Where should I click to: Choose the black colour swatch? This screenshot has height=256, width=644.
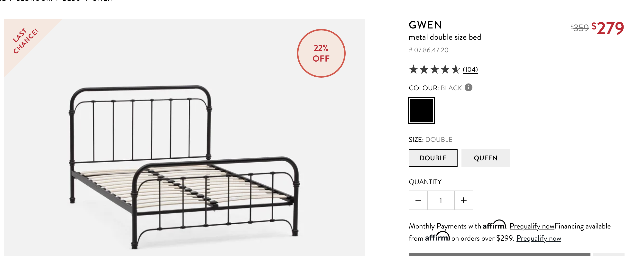(422, 111)
